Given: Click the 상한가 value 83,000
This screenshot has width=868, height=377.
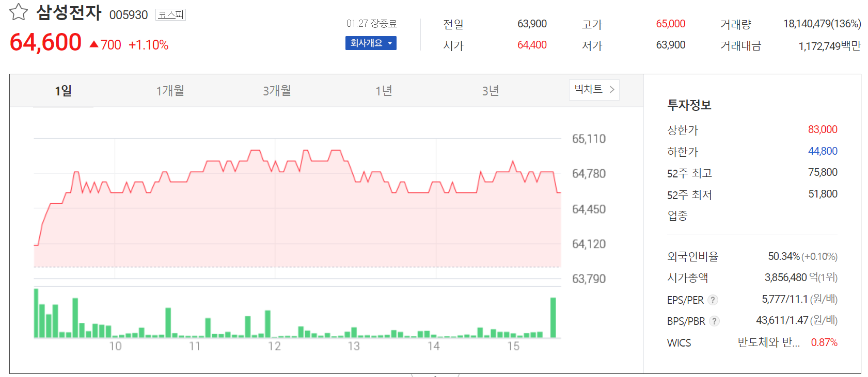Looking at the screenshot, I should tap(823, 129).
